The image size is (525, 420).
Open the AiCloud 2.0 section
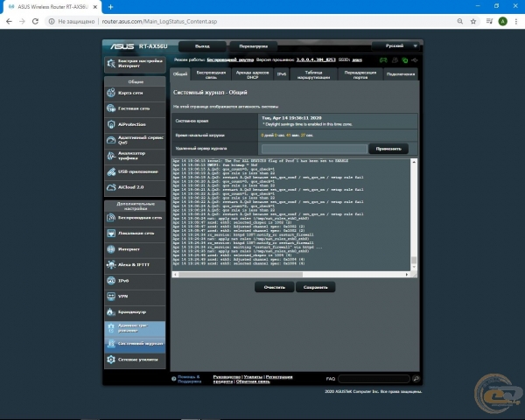pyautogui.click(x=135, y=187)
